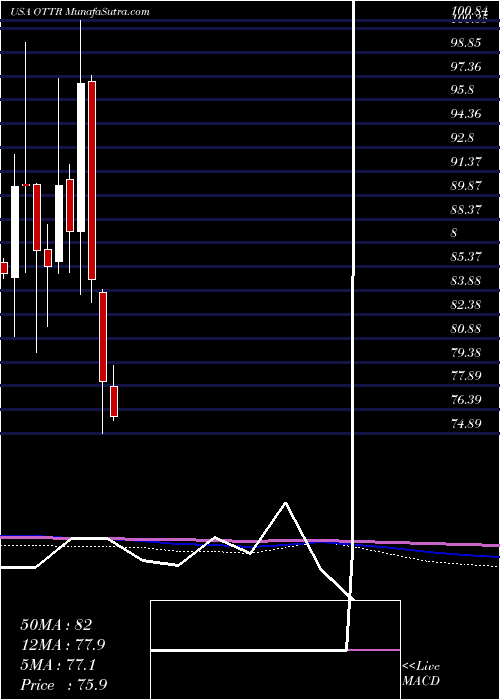Click the 98.85 price axis label
Screen dimensions: 500x700
466,43
